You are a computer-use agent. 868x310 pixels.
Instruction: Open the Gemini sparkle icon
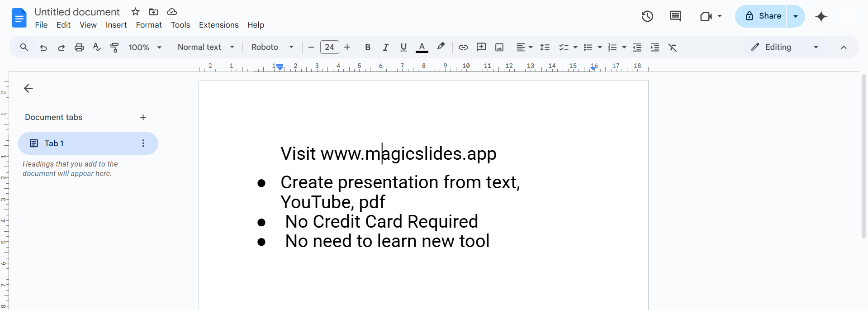[x=821, y=17]
